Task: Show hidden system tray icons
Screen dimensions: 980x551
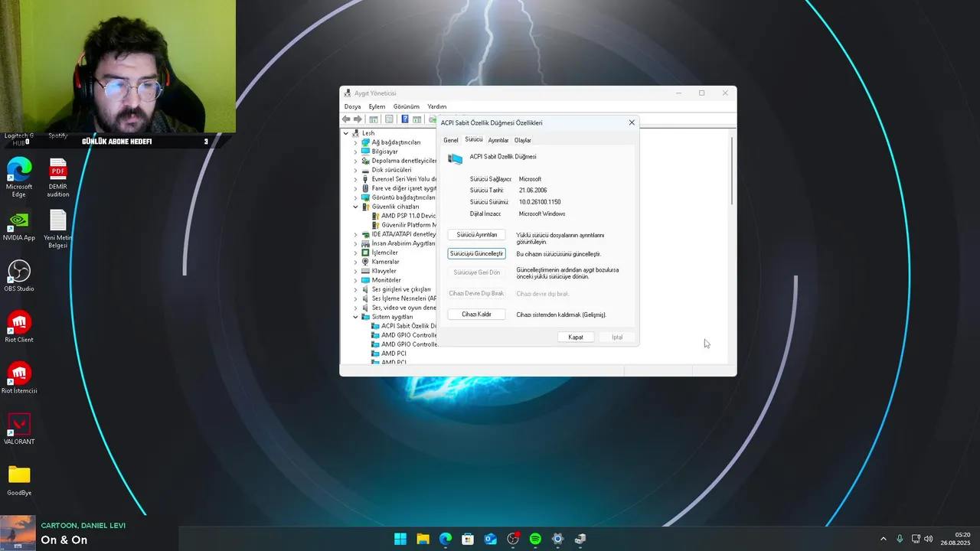Action: tap(883, 539)
